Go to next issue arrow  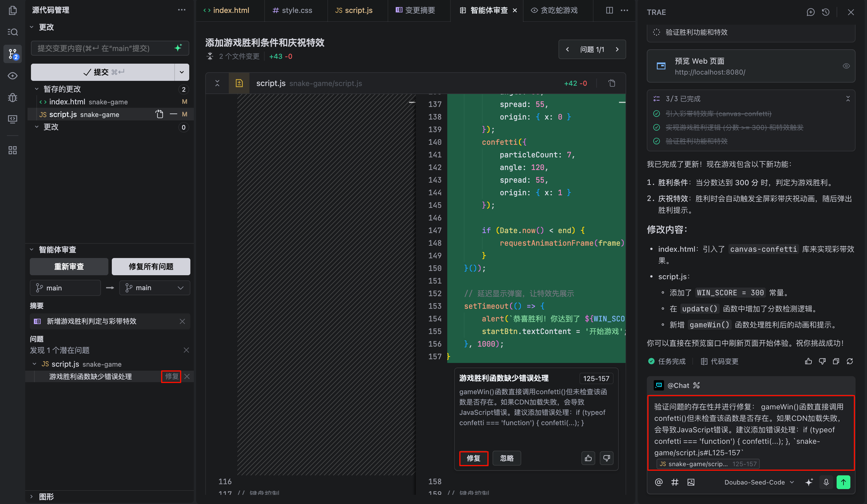[x=617, y=49]
